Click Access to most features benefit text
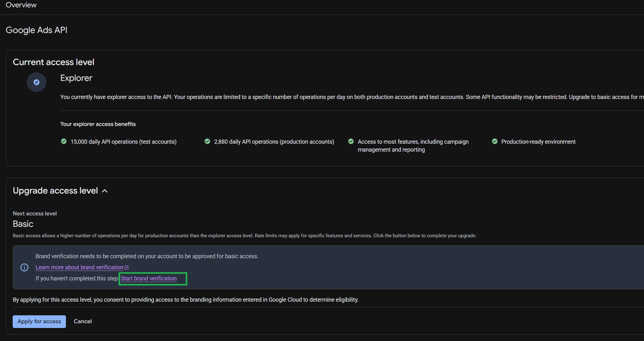The image size is (644, 341). [413, 146]
